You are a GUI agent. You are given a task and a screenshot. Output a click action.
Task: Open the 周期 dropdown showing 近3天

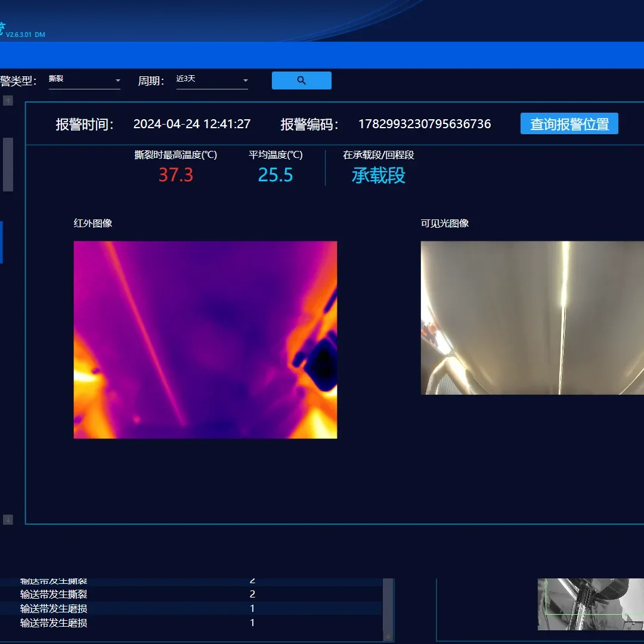coord(212,80)
